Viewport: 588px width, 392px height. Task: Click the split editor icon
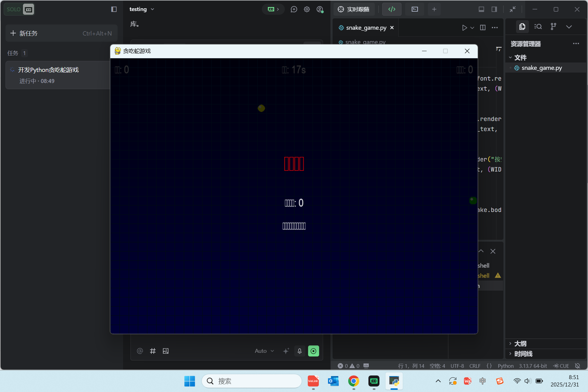(483, 28)
